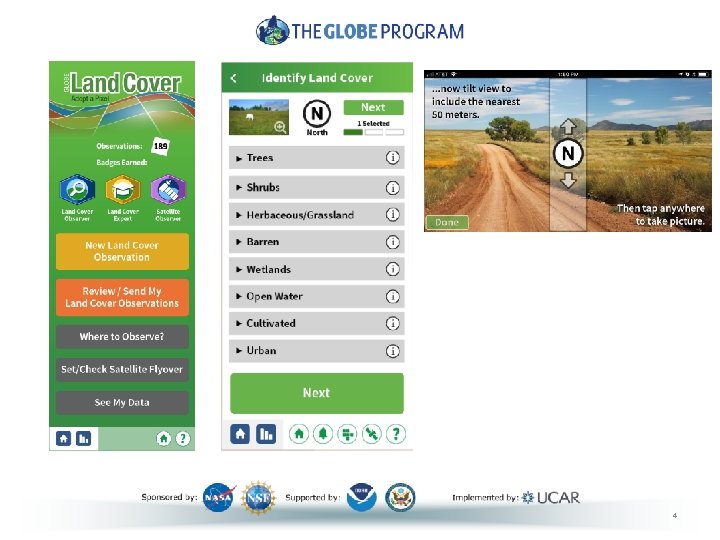Open info for Trees
Screen dimensions: 720x540
(392, 158)
